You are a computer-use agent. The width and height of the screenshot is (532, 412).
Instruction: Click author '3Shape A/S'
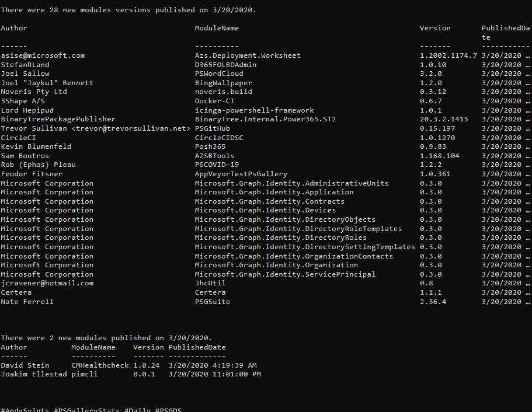point(23,101)
